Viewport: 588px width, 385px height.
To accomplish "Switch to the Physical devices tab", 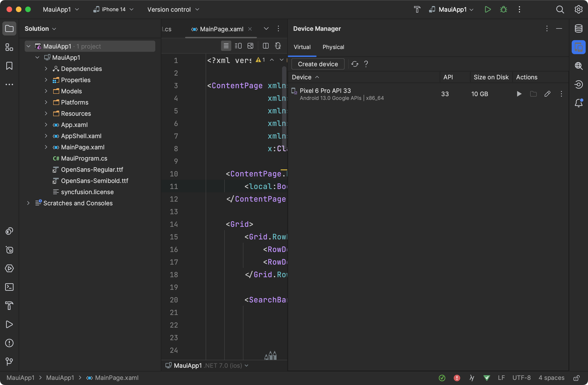I will point(333,47).
